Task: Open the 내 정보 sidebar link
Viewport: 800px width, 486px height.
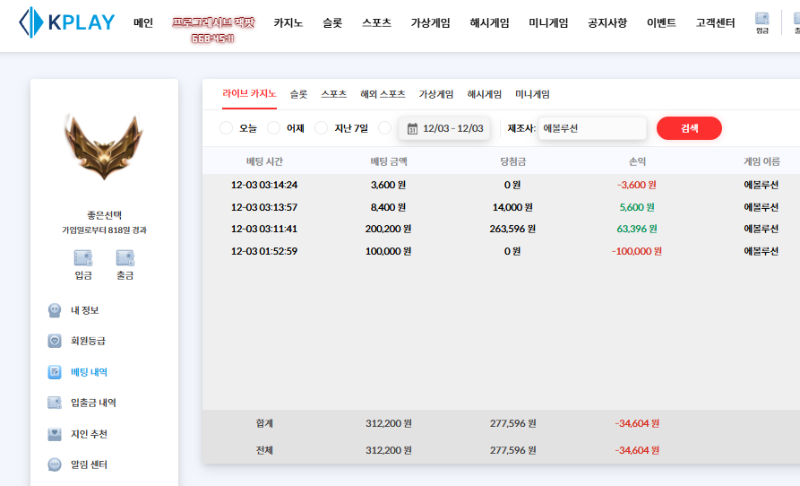Action: click(85, 310)
